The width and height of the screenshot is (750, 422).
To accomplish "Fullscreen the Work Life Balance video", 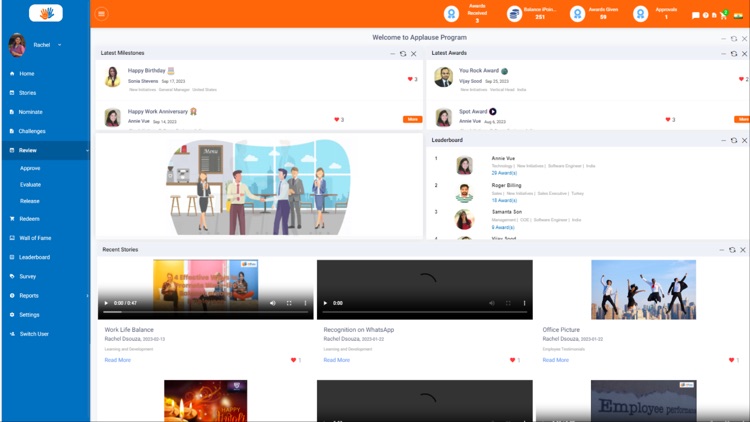I will click(289, 303).
